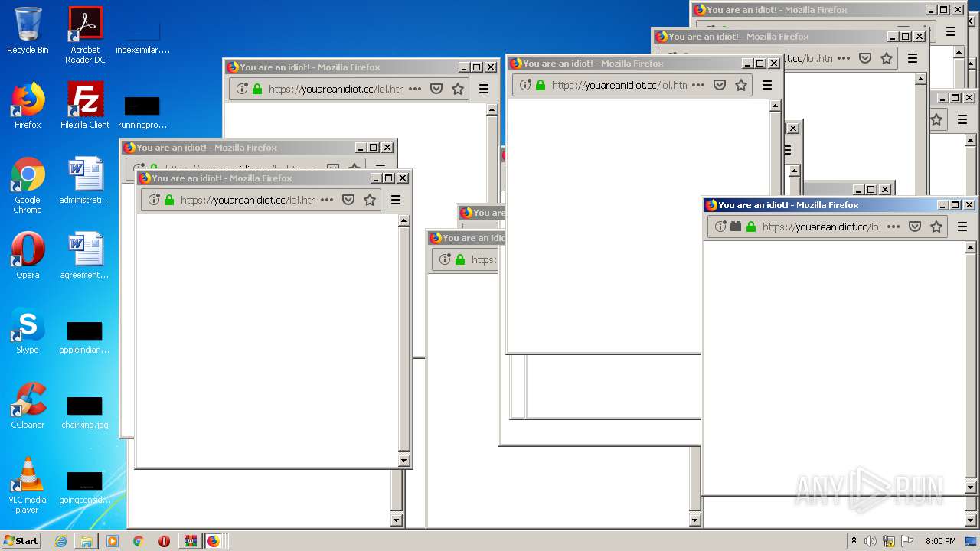Open the hamburger menu of the top-right corner Firefox window

951,31
